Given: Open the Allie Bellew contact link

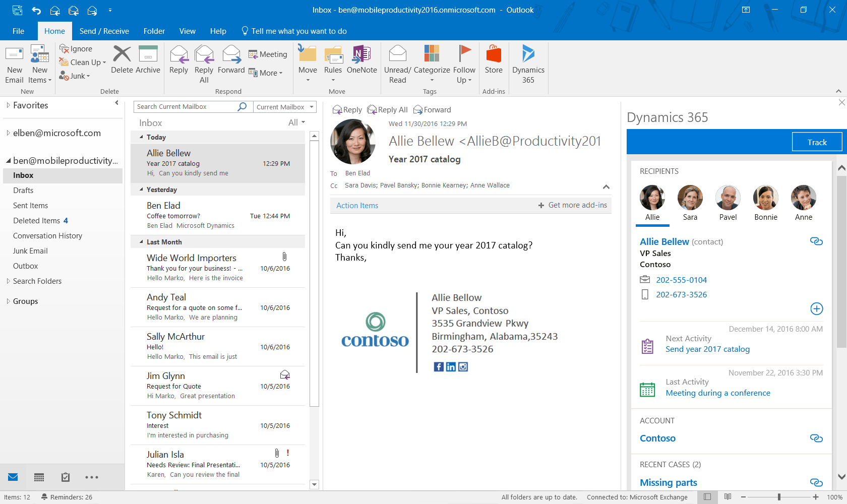Looking at the screenshot, I should click(x=664, y=241).
